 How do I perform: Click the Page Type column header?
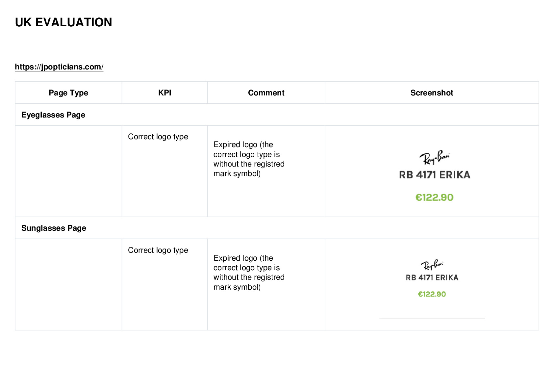coord(68,93)
